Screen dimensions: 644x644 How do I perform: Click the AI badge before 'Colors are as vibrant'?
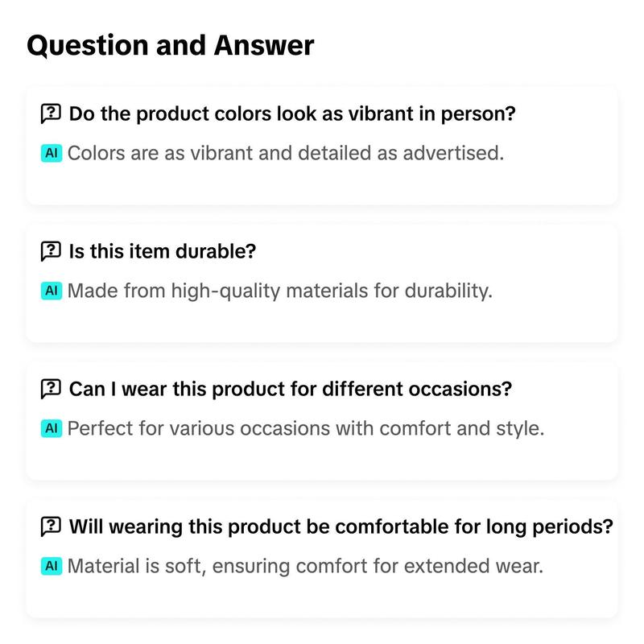pyautogui.click(x=52, y=153)
